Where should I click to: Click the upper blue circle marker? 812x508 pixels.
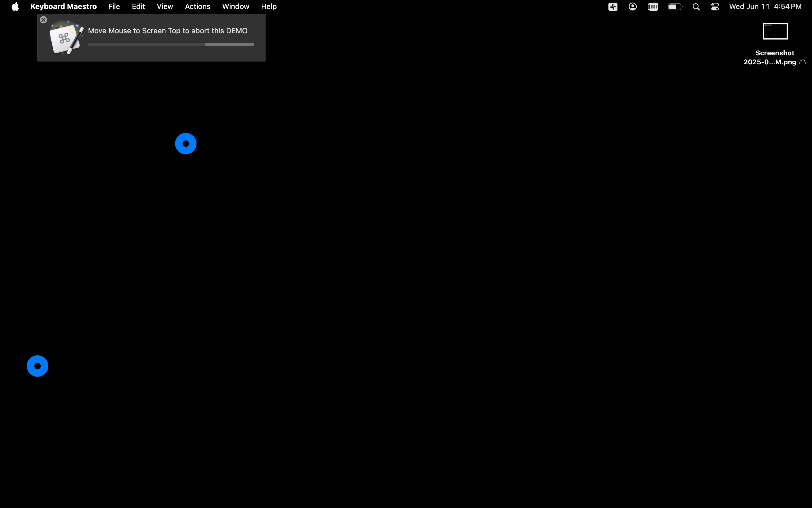point(186,144)
